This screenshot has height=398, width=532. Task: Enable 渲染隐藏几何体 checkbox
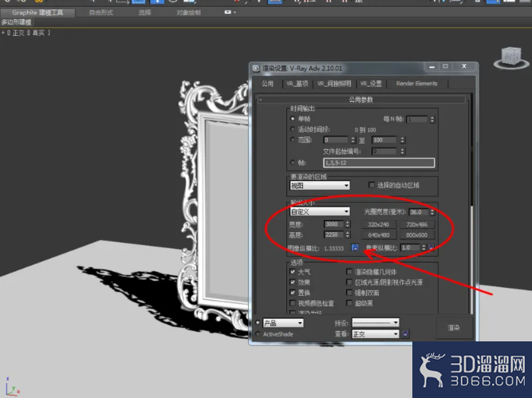pos(349,271)
